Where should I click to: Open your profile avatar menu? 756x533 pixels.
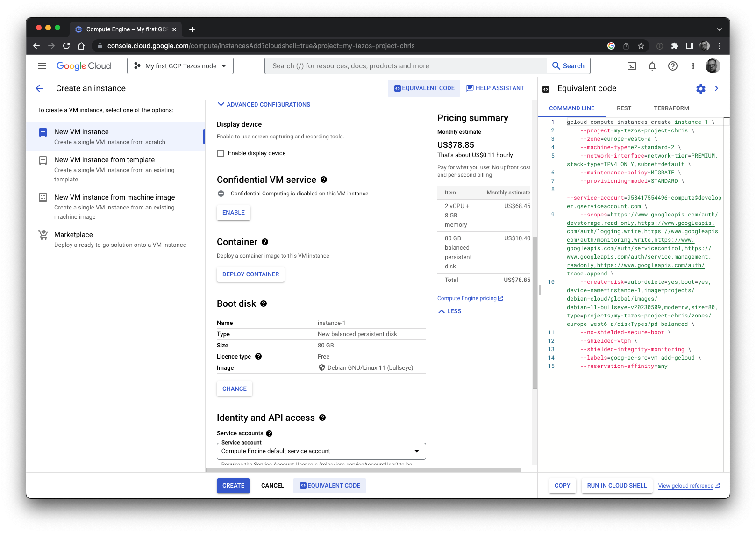pyautogui.click(x=713, y=66)
